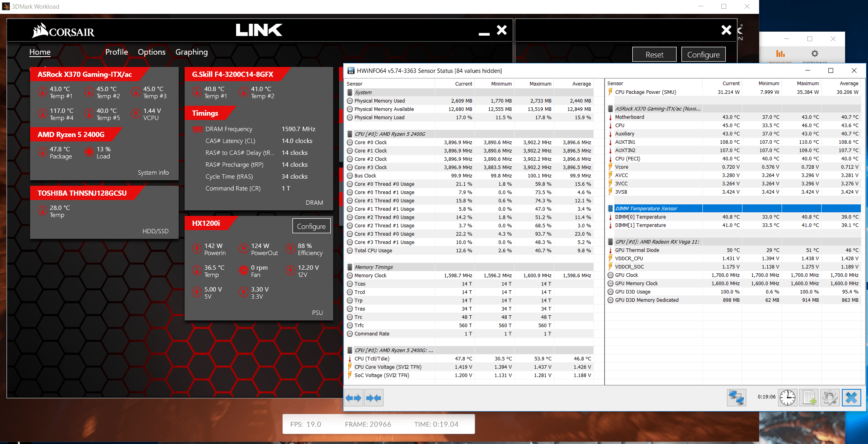Select the SoC Voltage (SVI2 TFN) row
The width and height of the screenshot is (868, 444).
470,375
